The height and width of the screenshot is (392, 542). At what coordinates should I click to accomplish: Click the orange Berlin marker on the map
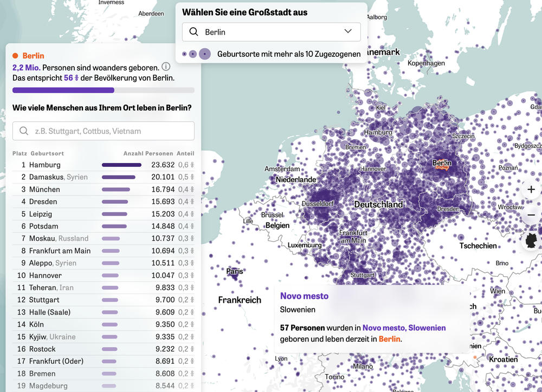click(x=442, y=165)
